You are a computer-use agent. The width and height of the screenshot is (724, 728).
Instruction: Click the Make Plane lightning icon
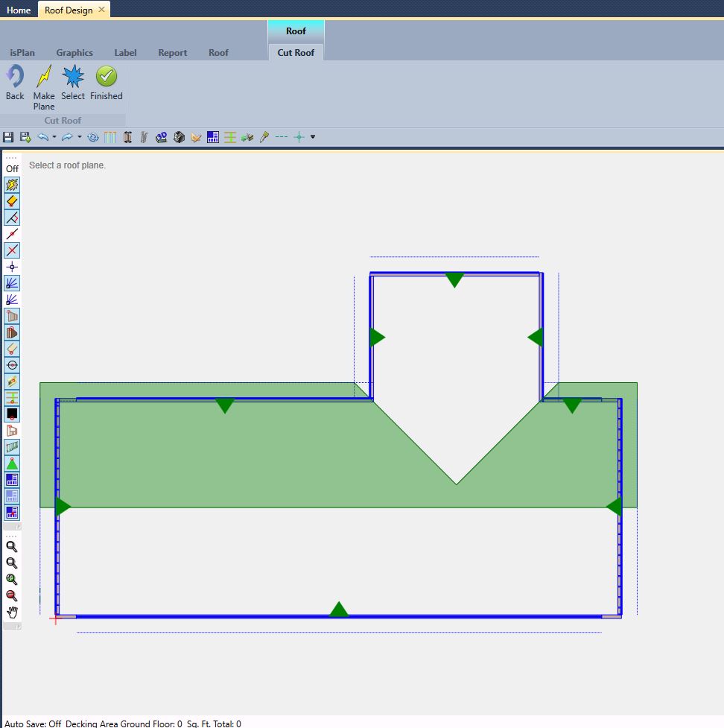point(44,77)
